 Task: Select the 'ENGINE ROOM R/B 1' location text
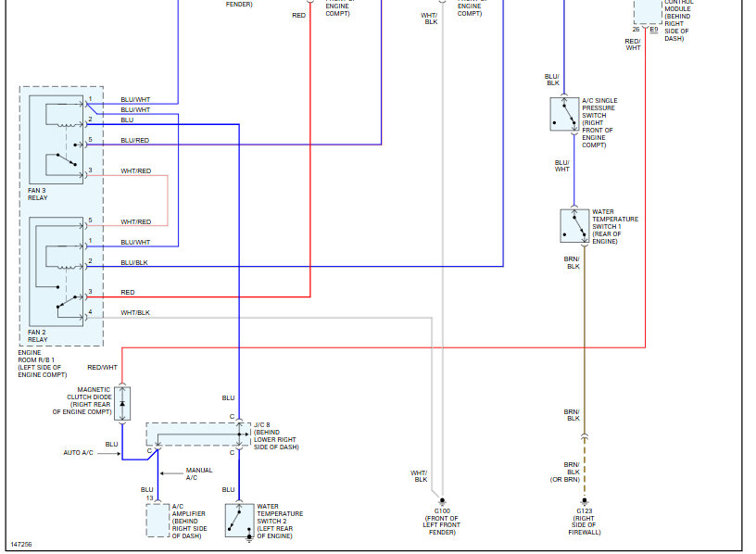(x=43, y=363)
